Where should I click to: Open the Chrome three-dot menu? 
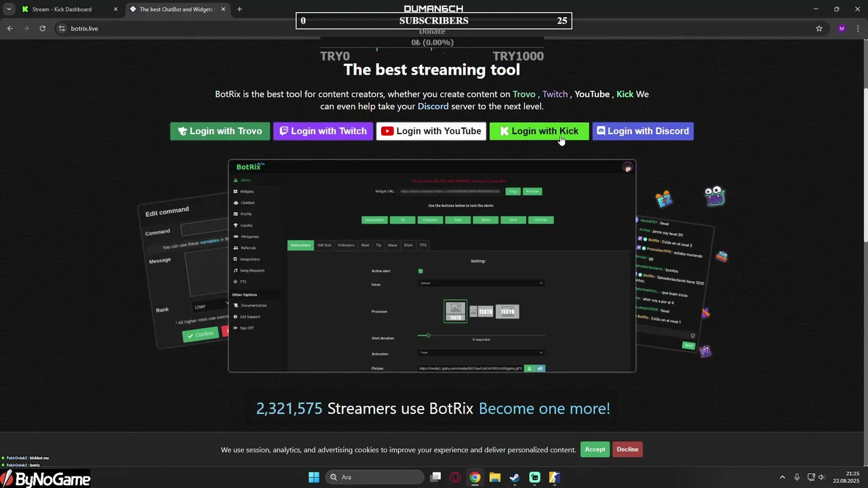tap(858, 28)
